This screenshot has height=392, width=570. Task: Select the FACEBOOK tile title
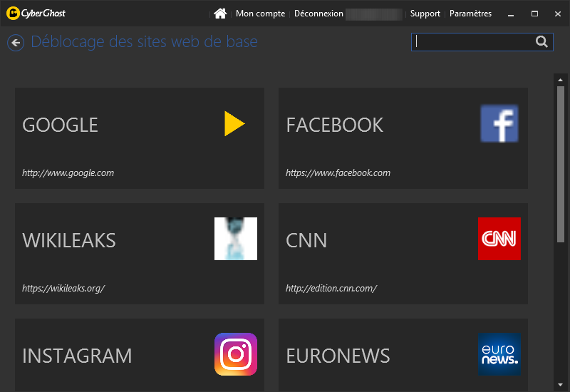pos(334,125)
